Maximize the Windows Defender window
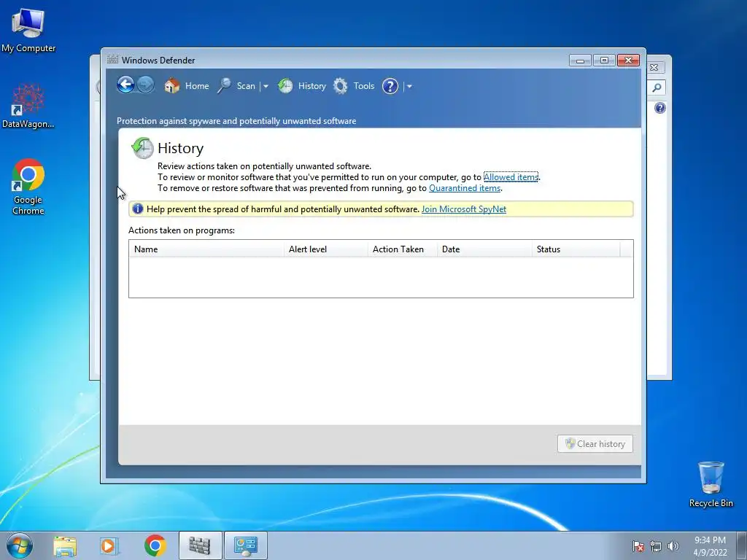The height and width of the screenshot is (560, 747). pos(603,61)
